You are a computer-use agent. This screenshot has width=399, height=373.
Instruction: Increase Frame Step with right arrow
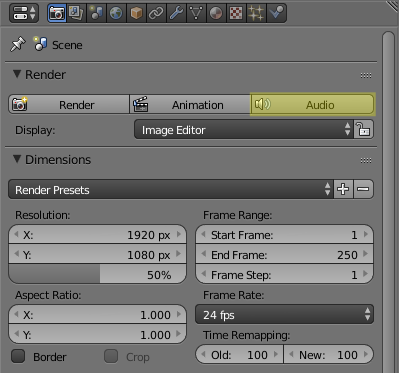pyautogui.click(x=366, y=275)
